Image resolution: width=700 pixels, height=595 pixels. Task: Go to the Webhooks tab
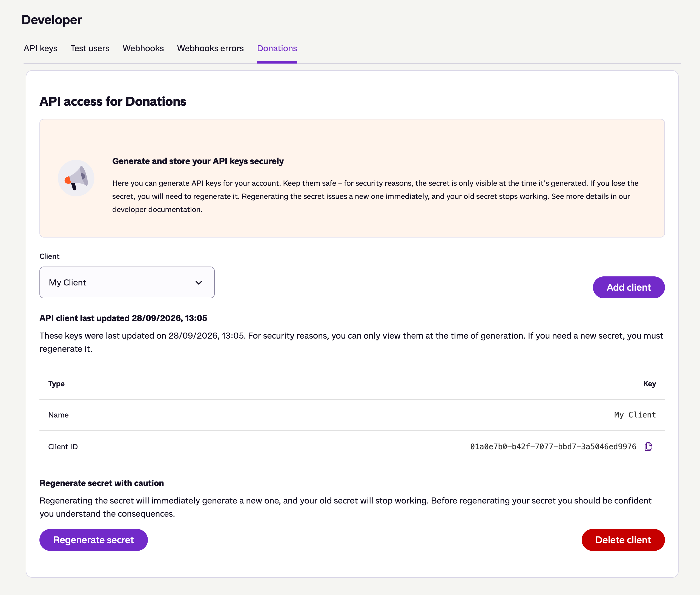point(143,48)
